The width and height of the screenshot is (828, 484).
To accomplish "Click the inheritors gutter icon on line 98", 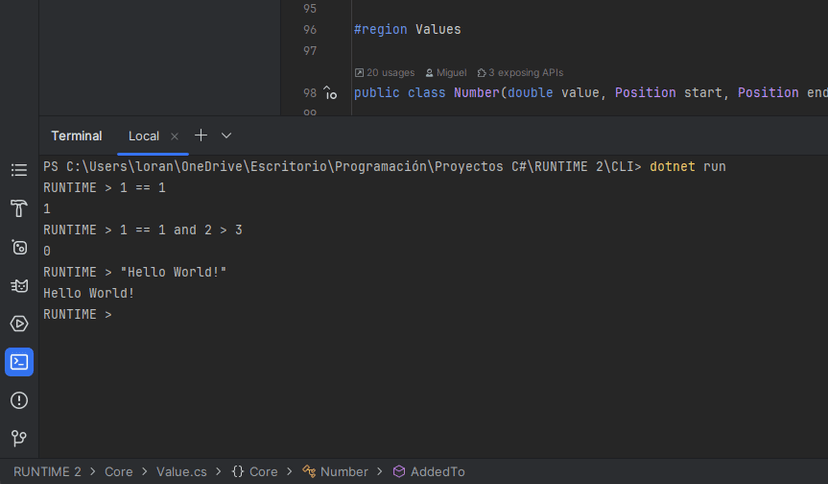I will pyautogui.click(x=330, y=93).
